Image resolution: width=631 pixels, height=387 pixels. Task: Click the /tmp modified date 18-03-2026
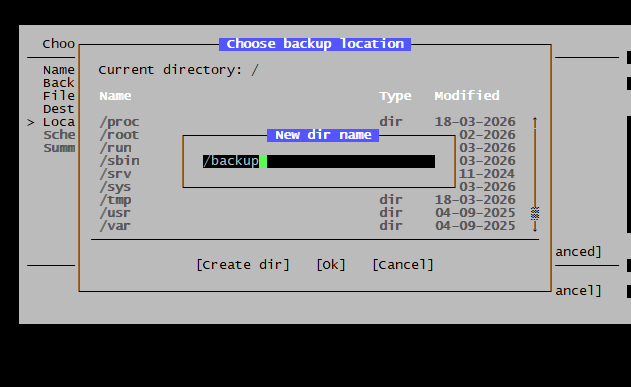click(x=475, y=200)
